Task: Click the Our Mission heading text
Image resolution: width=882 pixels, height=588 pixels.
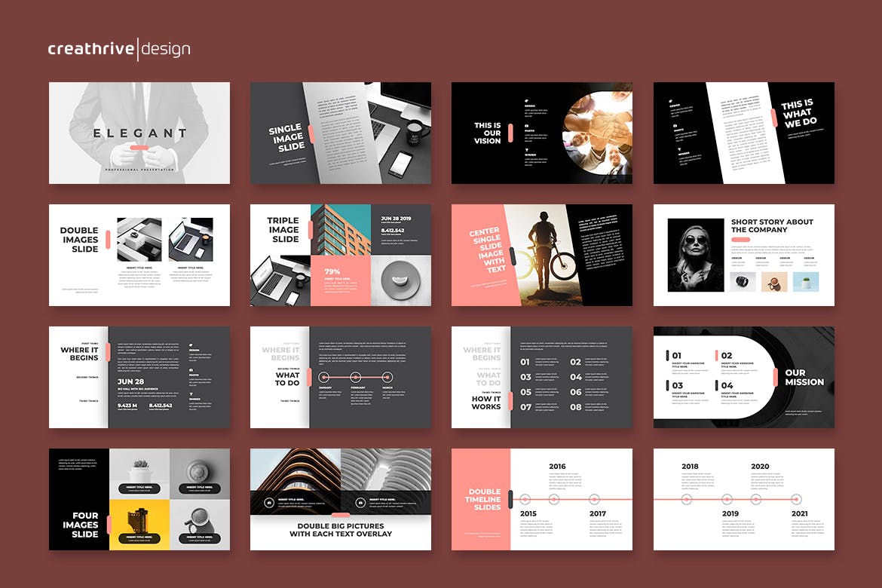Action: coord(804,377)
